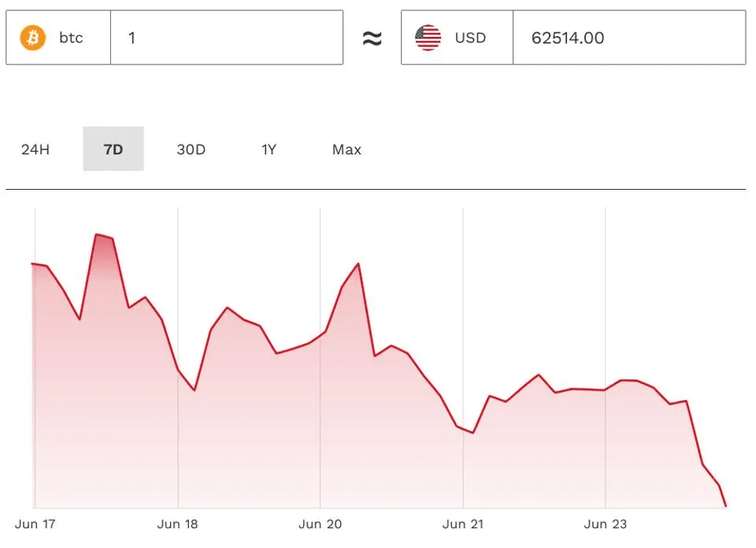Click the Jun 23 date label
Screen dimensions: 756x548
[606, 524]
